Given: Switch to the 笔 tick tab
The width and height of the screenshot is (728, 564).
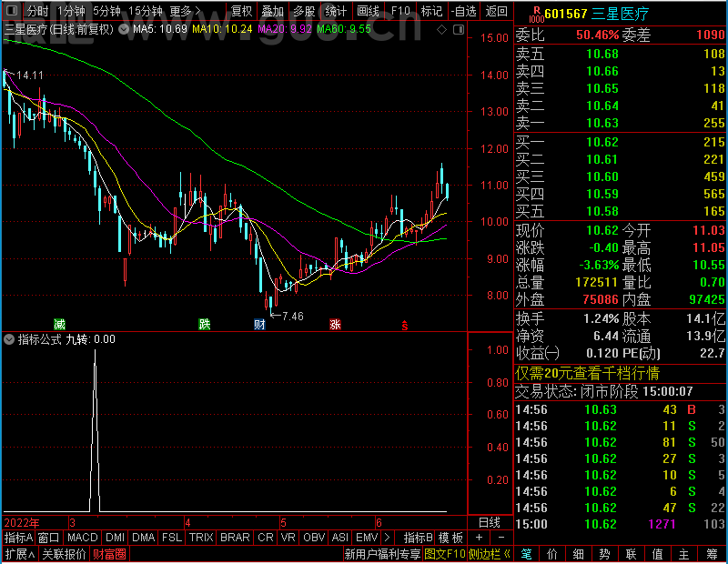Looking at the screenshot, I should [x=526, y=554].
